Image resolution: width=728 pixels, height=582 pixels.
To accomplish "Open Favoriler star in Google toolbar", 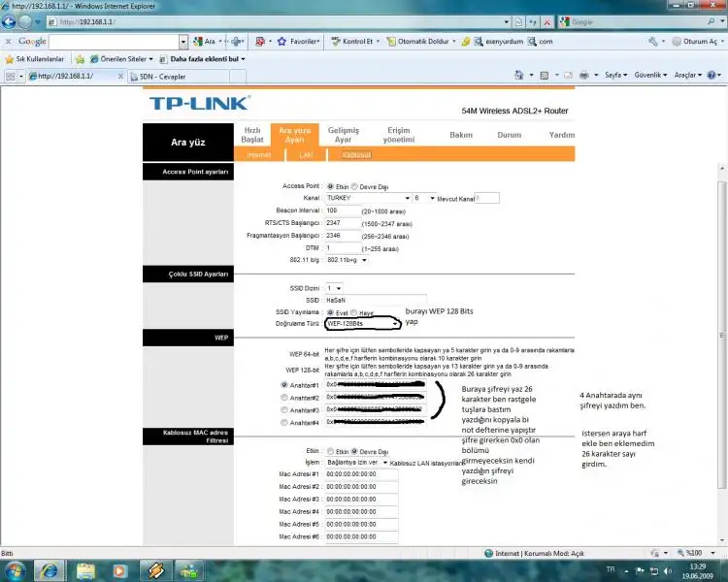I will 281,42.
